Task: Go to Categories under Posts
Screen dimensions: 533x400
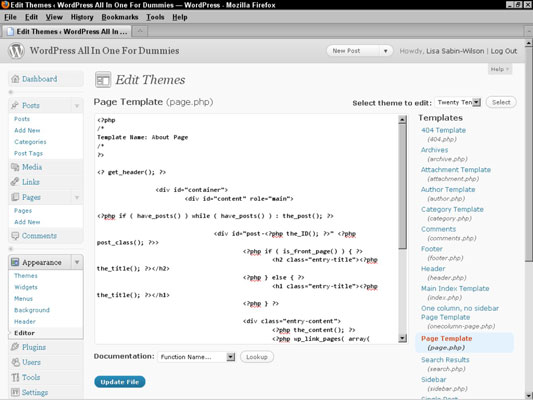Action: [30, 142]
